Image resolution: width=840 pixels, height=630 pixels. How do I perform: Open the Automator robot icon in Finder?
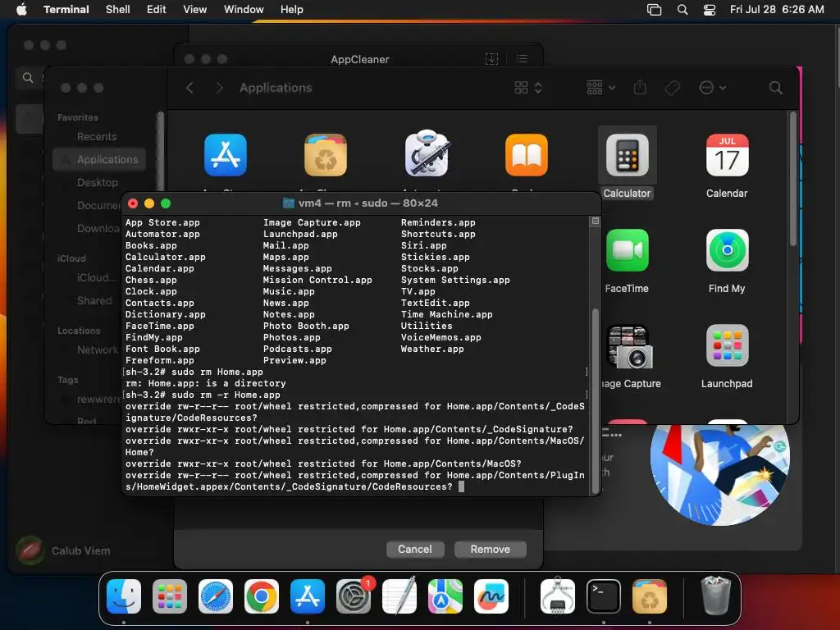(427, 153)
